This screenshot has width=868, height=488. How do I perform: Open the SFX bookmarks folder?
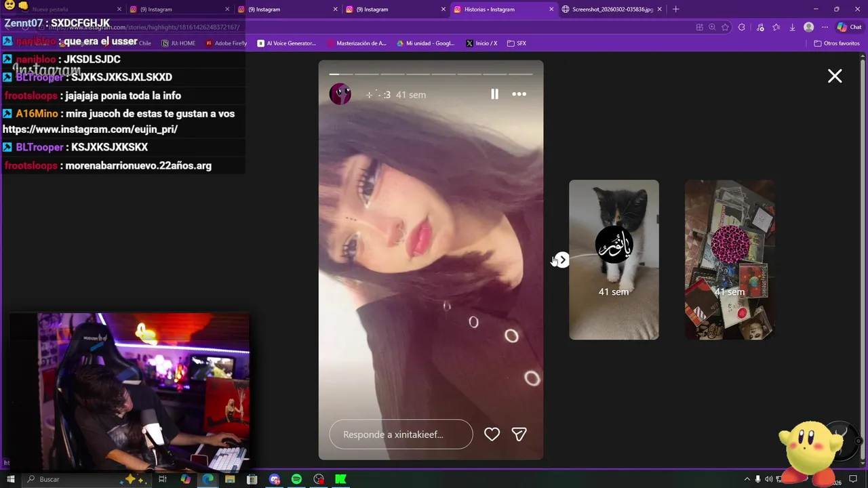coord(516,43)
